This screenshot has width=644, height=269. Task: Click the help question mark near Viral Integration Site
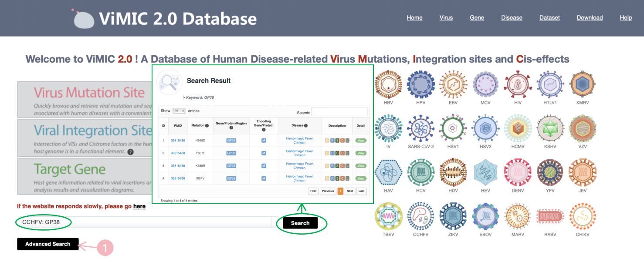[130, 152]
